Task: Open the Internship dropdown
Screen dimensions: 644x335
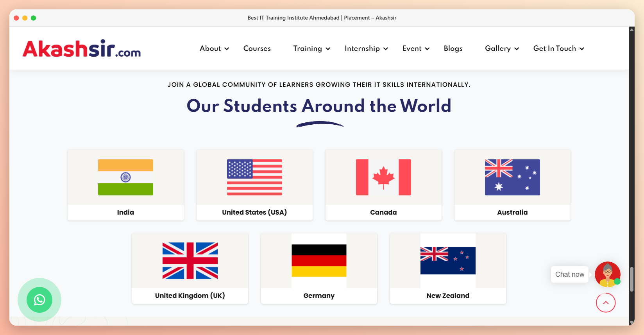Action: click(x=367, y=48)
